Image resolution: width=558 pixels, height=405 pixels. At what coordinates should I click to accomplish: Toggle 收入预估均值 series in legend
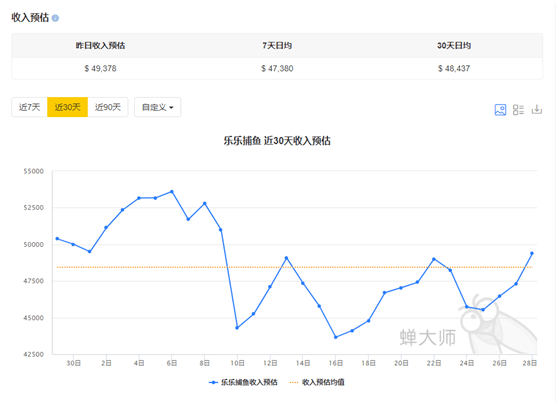point(317,382)
